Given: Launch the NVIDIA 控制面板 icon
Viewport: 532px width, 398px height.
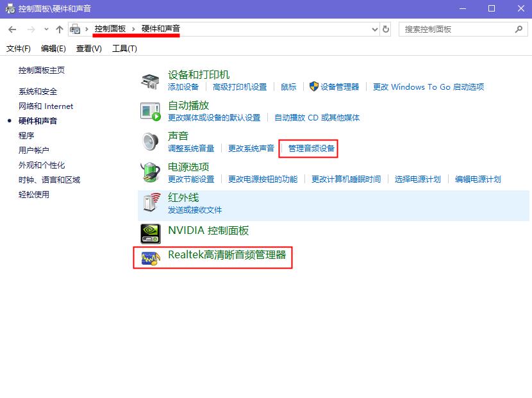Looking at the screenshot, I should point(149,232).
